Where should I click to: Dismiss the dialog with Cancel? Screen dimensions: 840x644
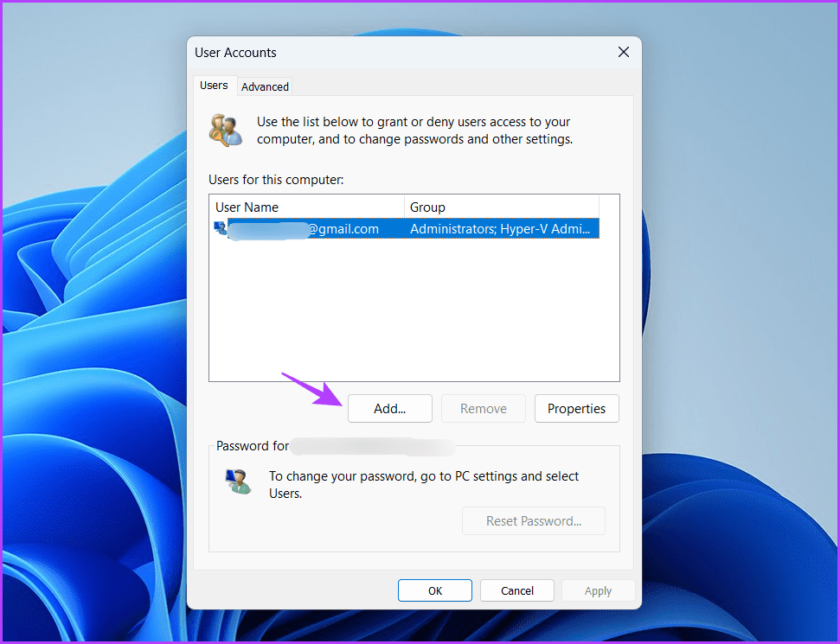pyautogui.click(x=516, y=590)
